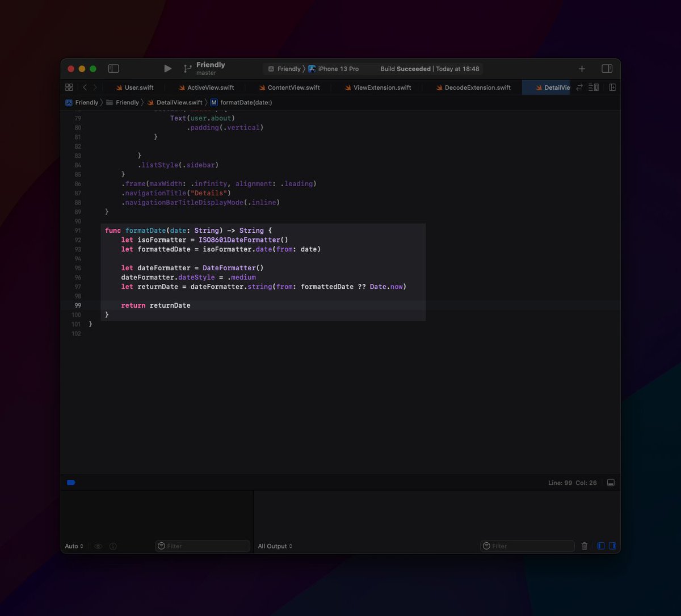Image resolution: width=681 pixels, height=616 pixels.
Task: Click the Library plus button
Action: 582,69
